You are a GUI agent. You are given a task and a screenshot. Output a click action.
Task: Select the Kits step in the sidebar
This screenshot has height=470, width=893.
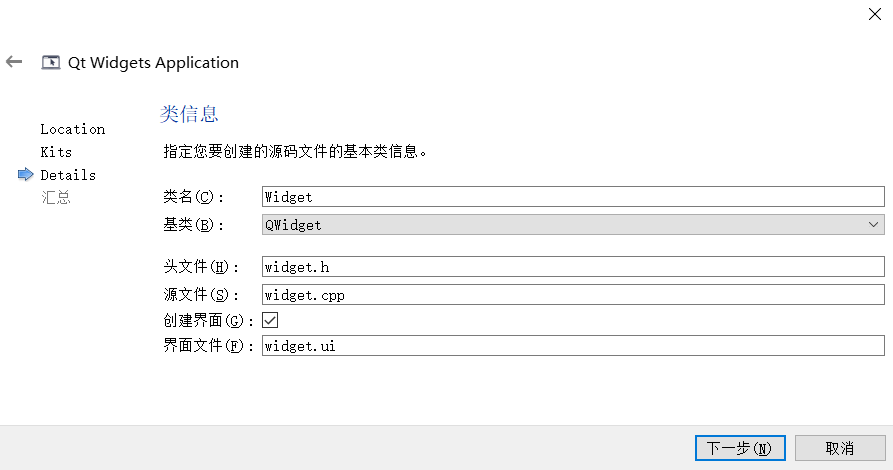56,152
